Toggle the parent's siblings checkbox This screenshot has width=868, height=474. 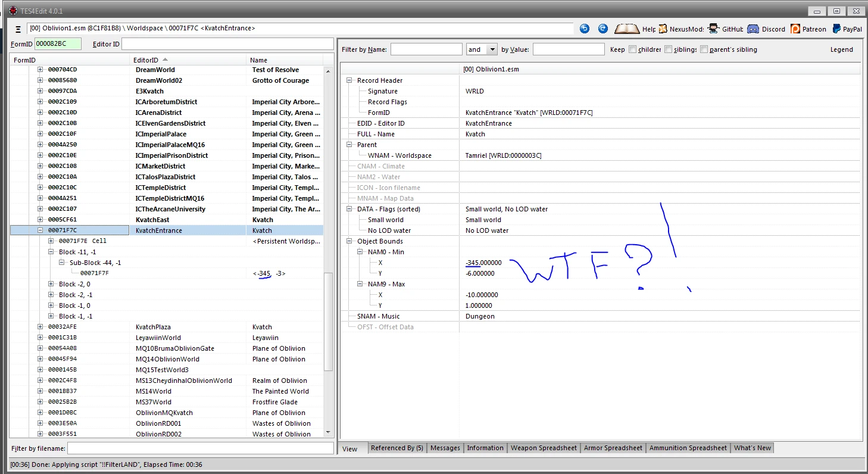point(704,49)
